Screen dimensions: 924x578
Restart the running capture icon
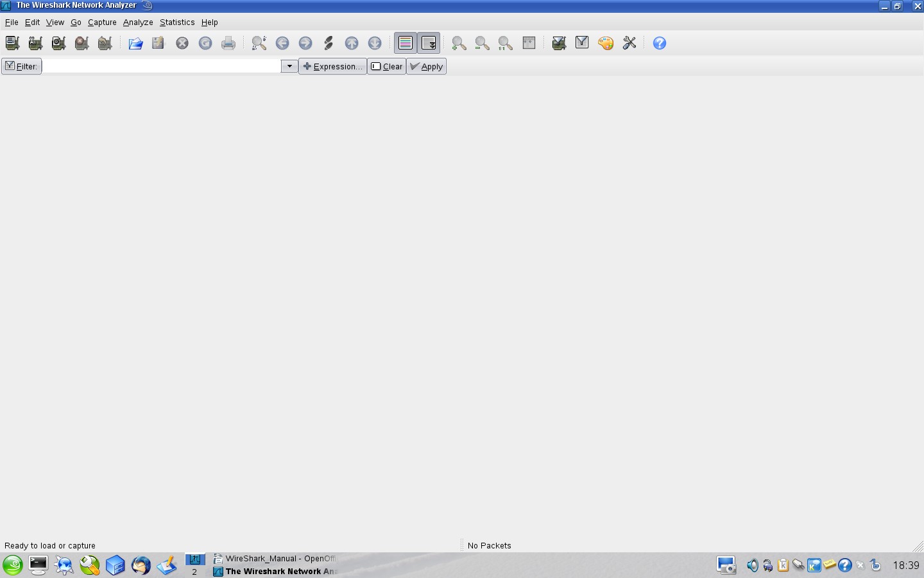(105, 43)
